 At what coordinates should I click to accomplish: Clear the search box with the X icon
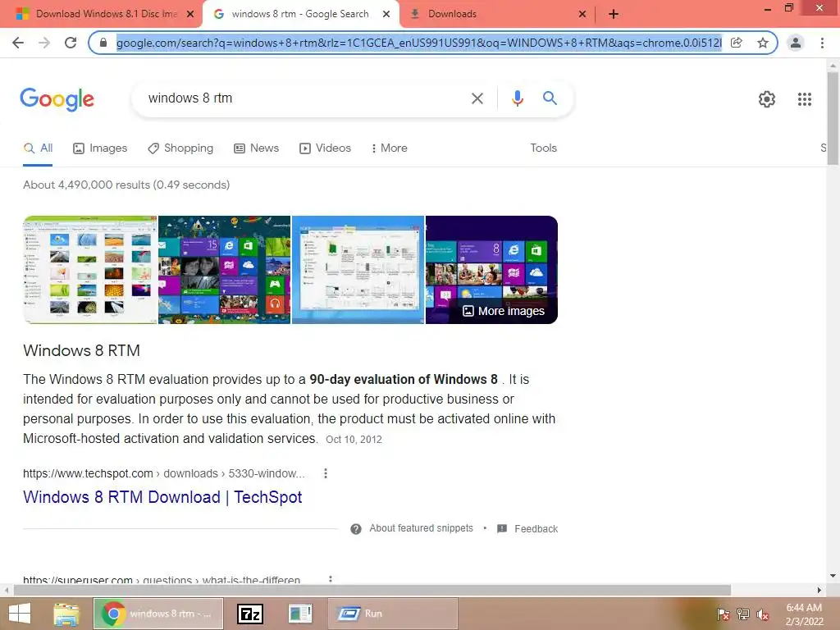click(477, 98)
